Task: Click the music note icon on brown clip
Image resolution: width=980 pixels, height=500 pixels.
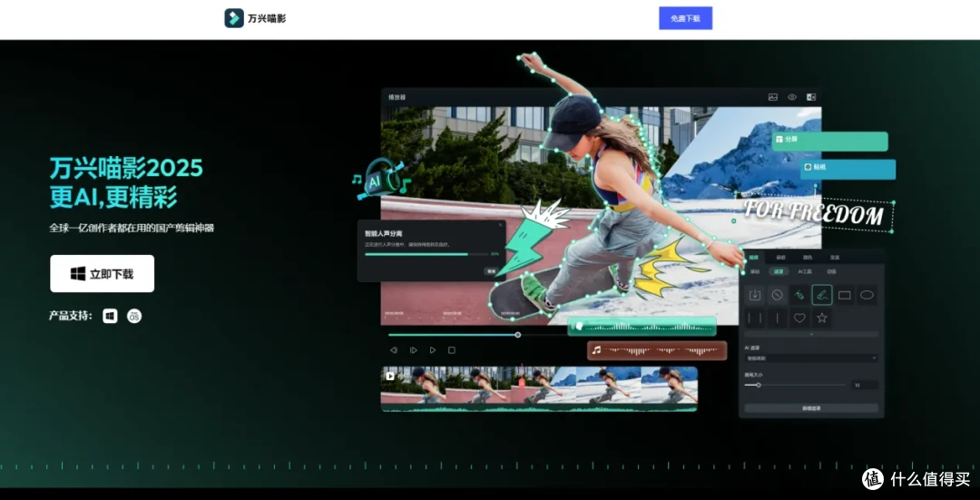Action: point(596,350)
